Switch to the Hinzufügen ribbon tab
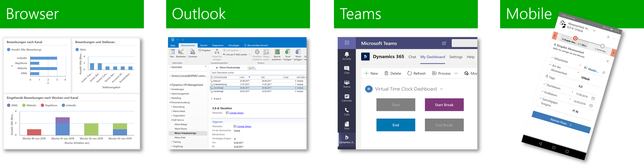The width and height of the screenshot is (644, 166). [x=234, y=45]
